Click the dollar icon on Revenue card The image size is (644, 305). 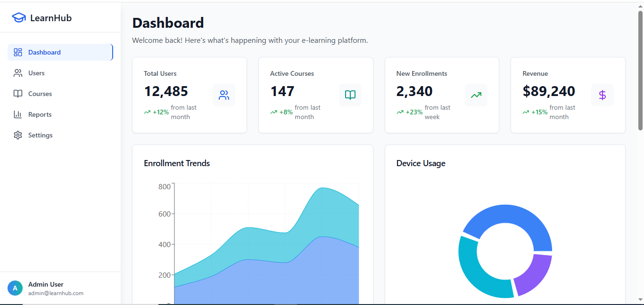point(603,95)
